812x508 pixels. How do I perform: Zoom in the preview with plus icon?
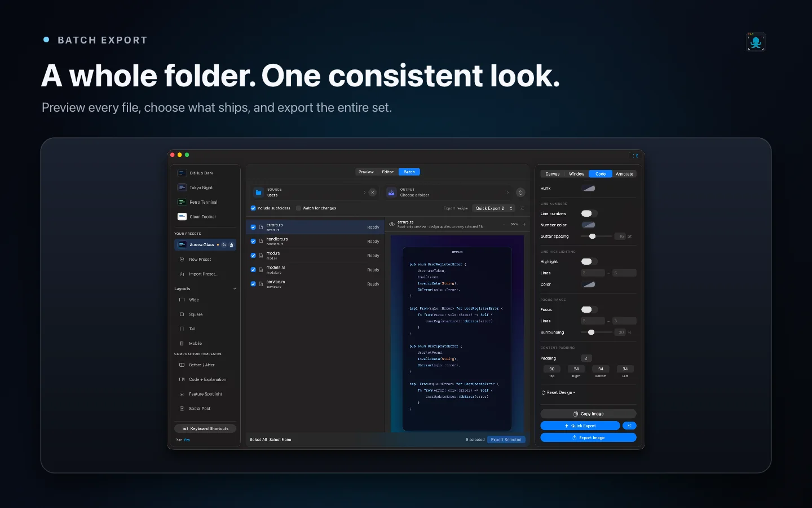[524, 224]
